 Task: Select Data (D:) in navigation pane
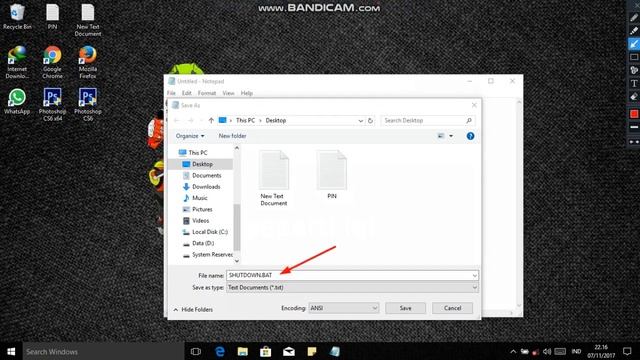tap(198, 243)
